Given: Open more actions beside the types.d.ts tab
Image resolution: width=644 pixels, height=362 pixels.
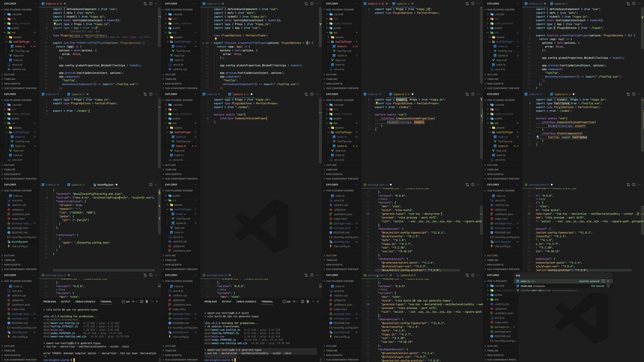Looking at the screenshot, I should pos(478,275).
